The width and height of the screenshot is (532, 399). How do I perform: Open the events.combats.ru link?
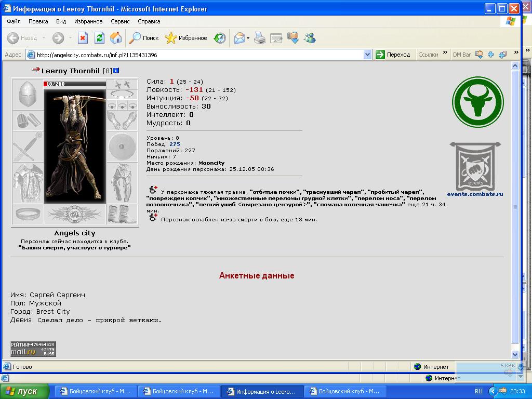click(x=475, y=194)
